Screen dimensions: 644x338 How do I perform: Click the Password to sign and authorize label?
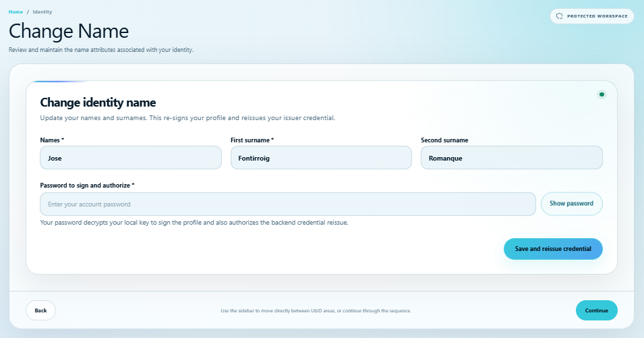pyautogui.click(x=87, y=186)
